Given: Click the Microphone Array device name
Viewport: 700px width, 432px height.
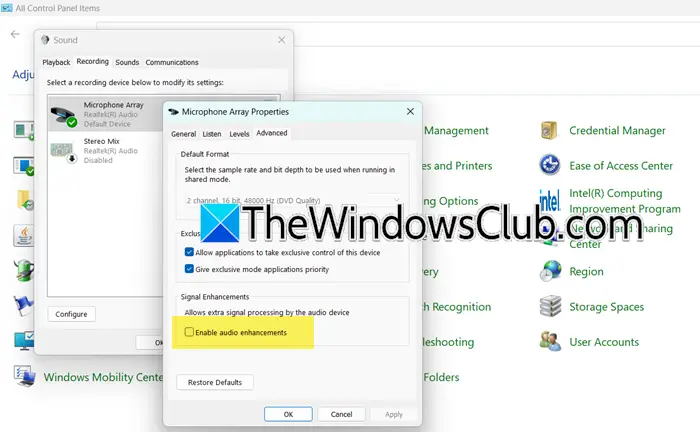Looking at the screenshot, I should point(113,105).
